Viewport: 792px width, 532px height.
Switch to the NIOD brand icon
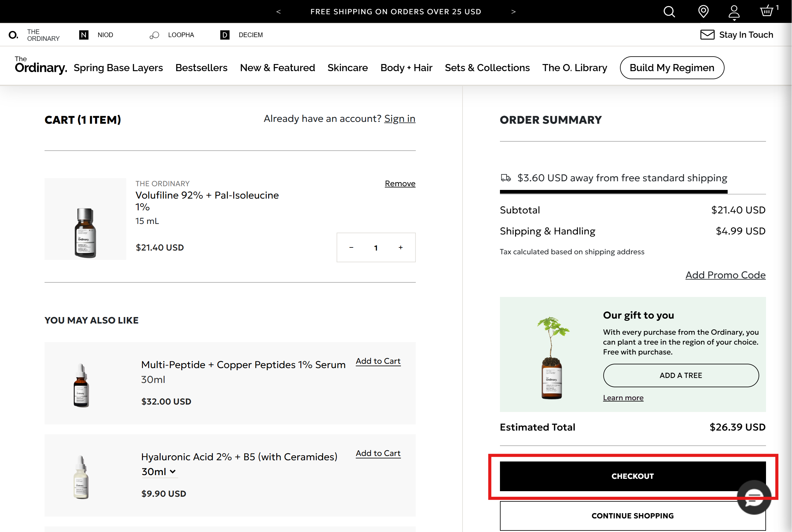coord(84,35)
